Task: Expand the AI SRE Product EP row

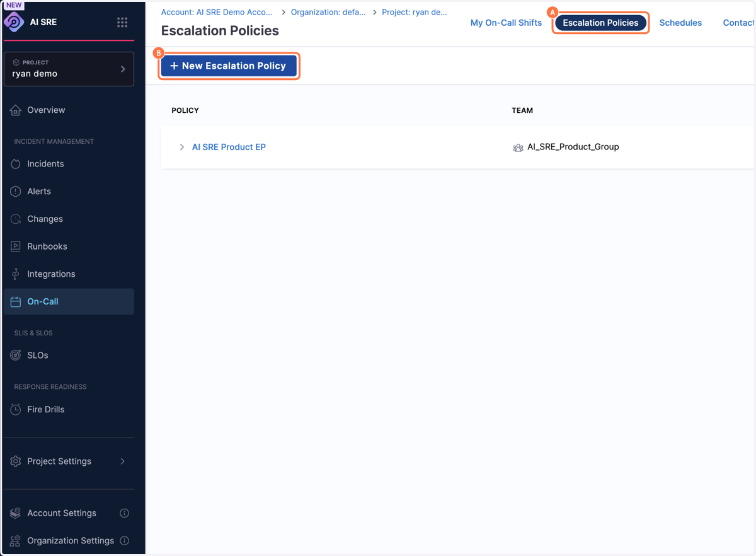Action: coord(182,147)
